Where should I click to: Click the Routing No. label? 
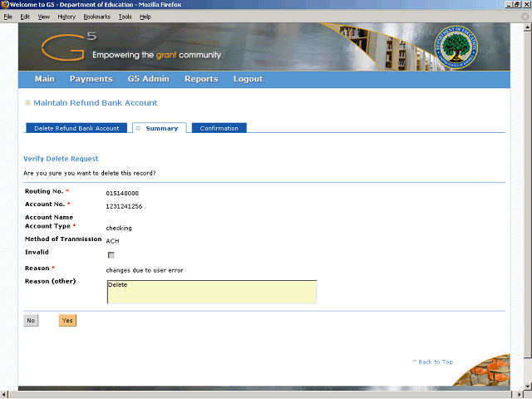[x=44, y=191]
